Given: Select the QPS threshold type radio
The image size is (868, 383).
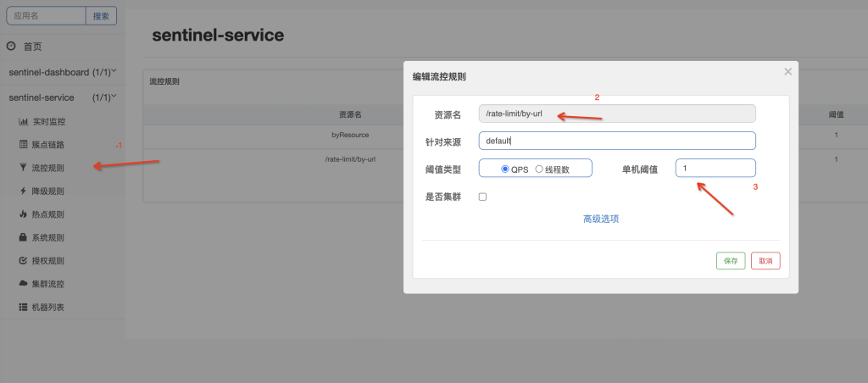Looking at the screenshot, I should (505, 169).
